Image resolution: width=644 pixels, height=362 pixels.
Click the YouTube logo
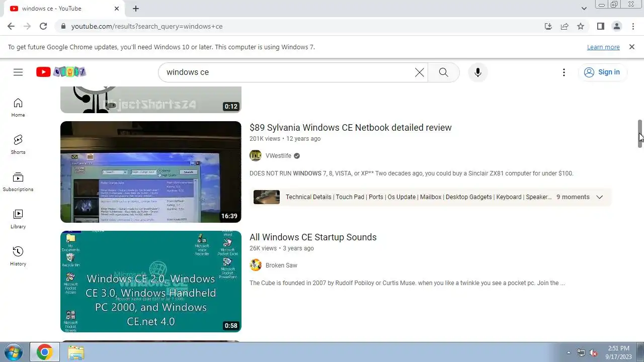[x=61, y=72]
